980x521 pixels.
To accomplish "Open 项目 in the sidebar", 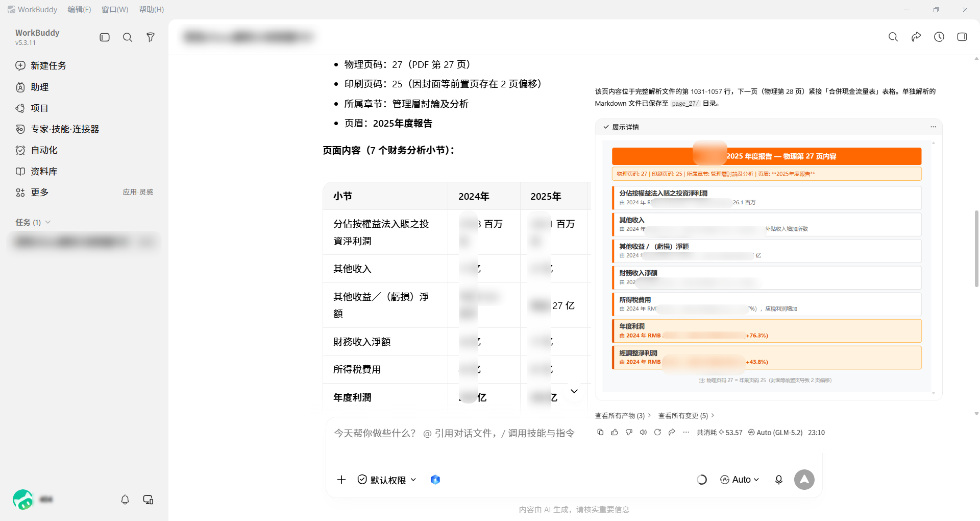I will pyautogui.click(x=84, y=108).
